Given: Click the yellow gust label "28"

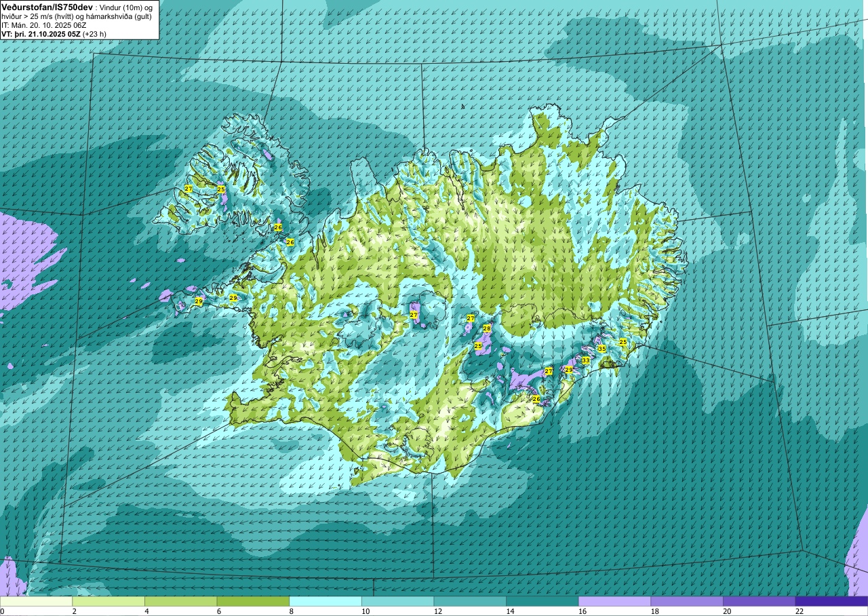Looking at the screenshot, I should (x=486, y=328).
